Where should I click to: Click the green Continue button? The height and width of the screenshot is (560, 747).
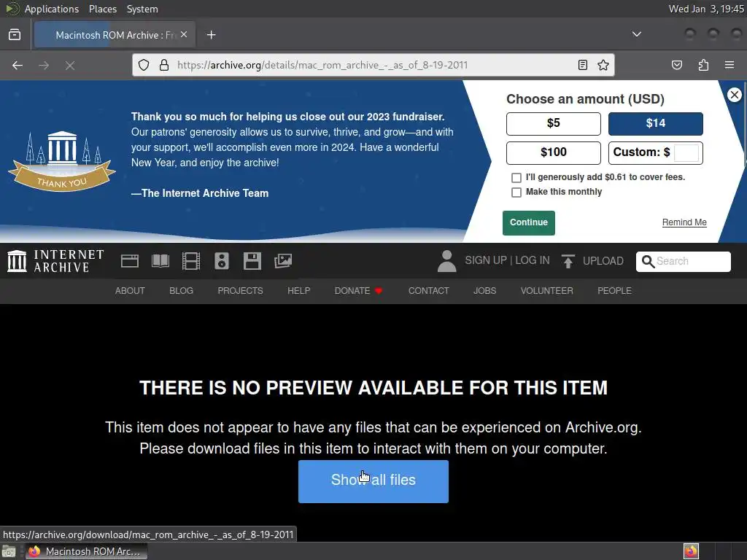[529, 223]
